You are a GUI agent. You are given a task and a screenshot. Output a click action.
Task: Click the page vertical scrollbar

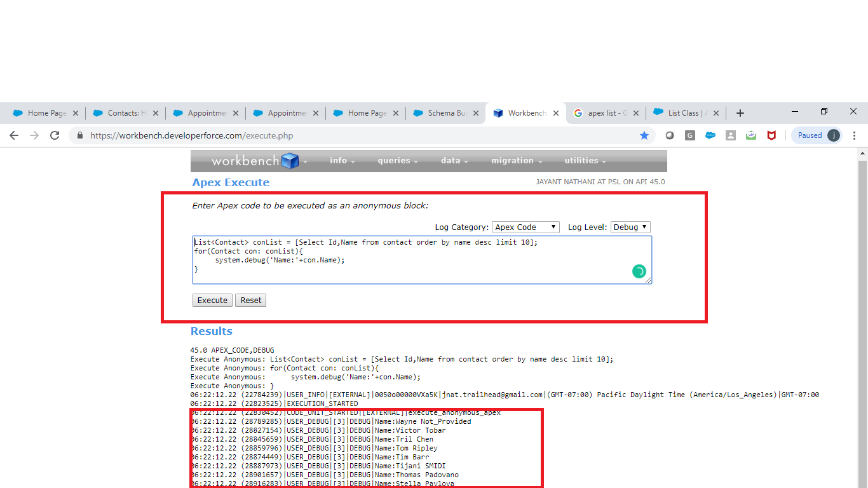pos(862,318)
